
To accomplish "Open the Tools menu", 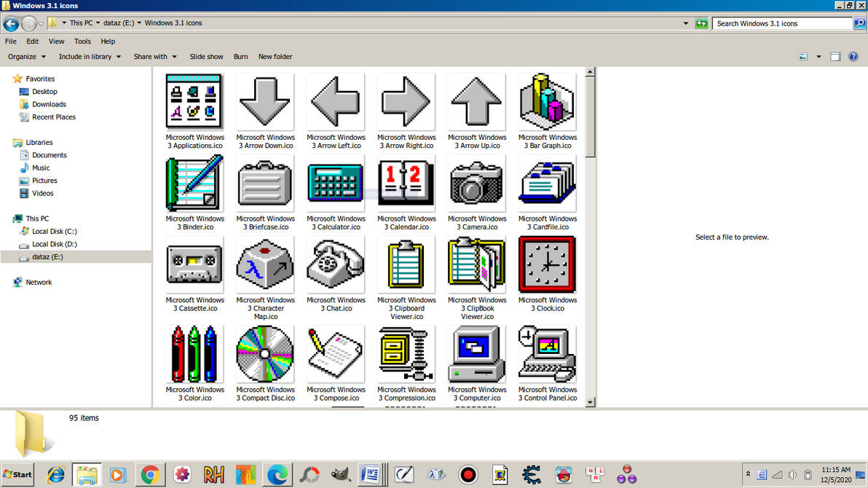I will [82, 42].
